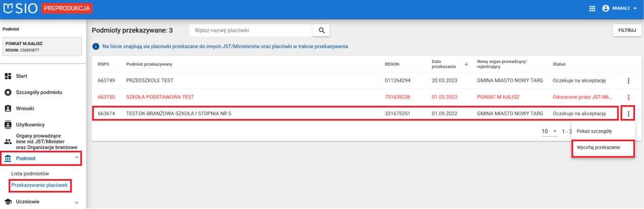Open the user account dropdown arrow

tap(635, 9)
